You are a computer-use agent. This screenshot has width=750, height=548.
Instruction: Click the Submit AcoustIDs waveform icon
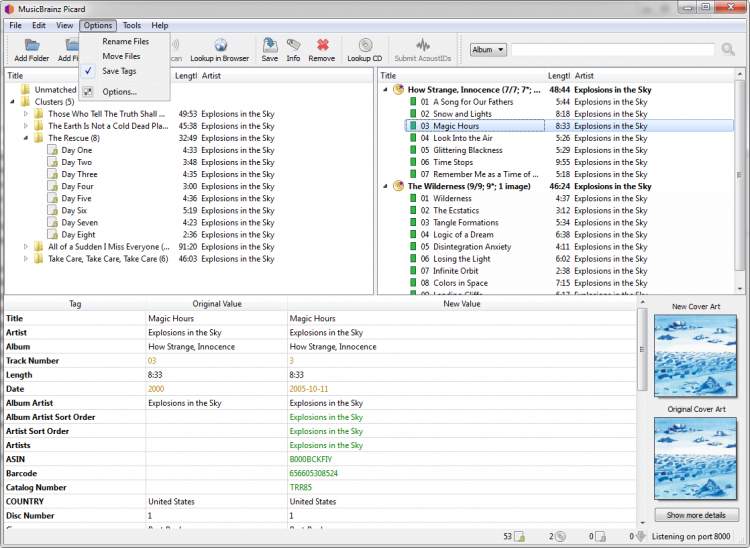[x=423, y=45]
